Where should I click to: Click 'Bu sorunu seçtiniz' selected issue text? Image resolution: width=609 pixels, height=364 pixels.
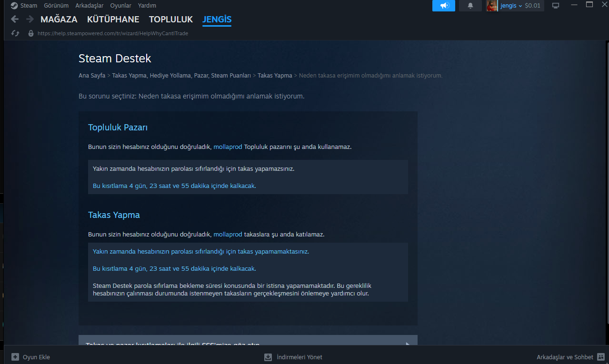[x=191, y=96]
